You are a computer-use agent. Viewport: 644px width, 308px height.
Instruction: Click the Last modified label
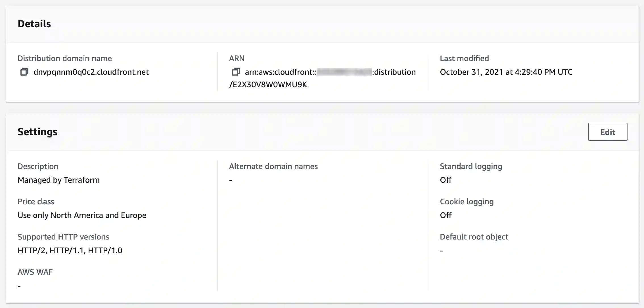[464, 58]
